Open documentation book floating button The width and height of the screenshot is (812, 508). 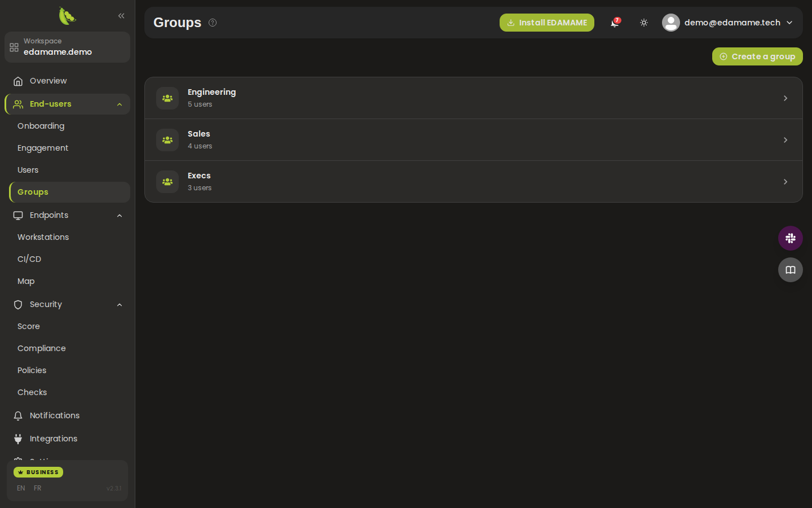pyautogui.click(x=791, y=270)
